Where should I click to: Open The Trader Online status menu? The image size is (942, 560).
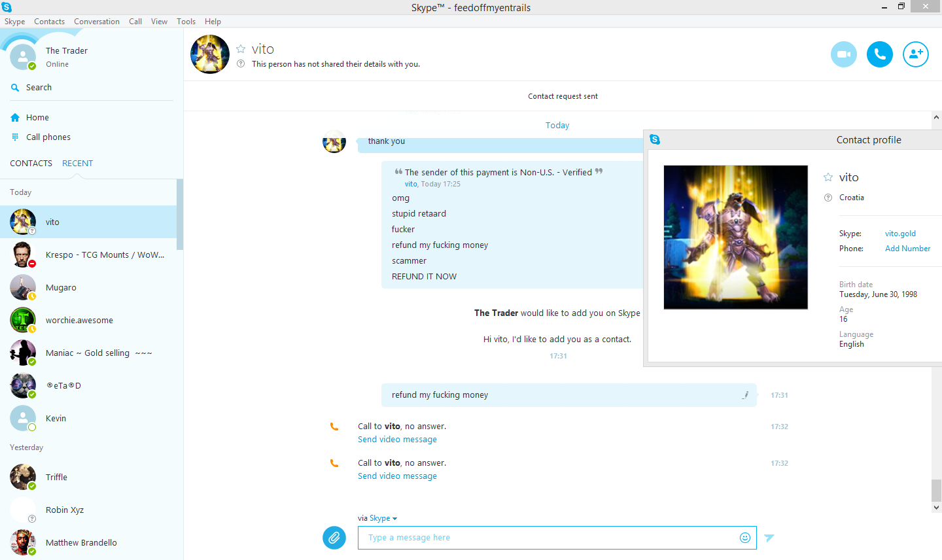[x=57, y=64]
